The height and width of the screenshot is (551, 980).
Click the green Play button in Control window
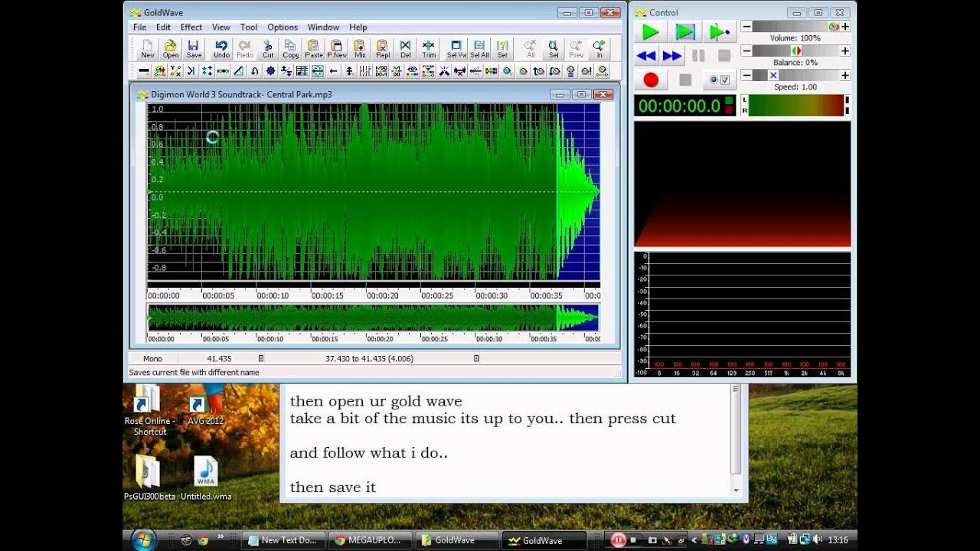point(651,32)
